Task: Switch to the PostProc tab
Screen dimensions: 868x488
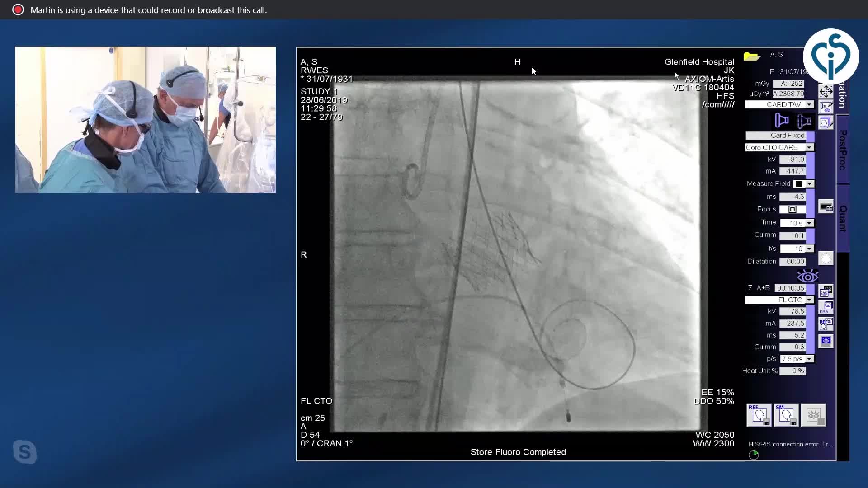Action: click(x=843, y=150)
